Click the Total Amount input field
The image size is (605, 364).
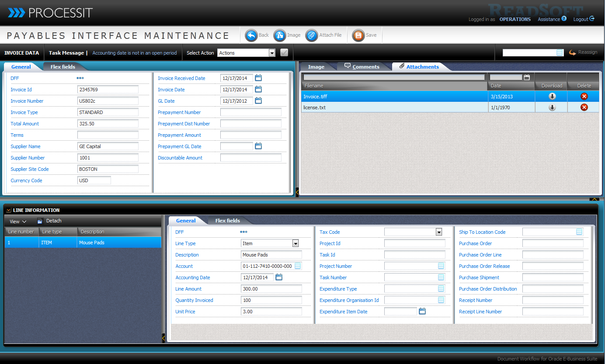click(108, 124)
